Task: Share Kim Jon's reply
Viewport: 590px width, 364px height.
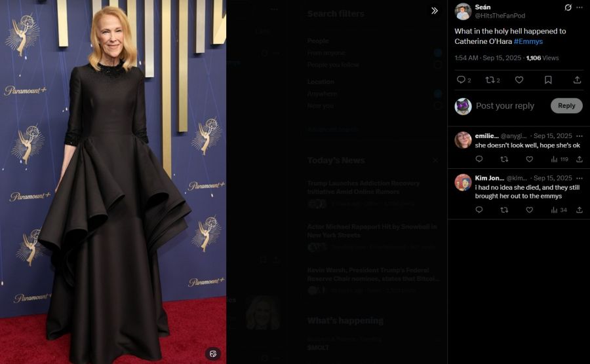Action: pyautogui.click(x=579, y=210)
